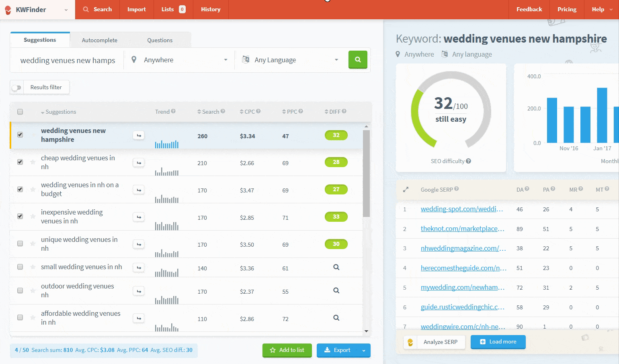Click arrow icon next to 'cheap wedding venues in nh'
This screenshot has height=364, width=619.
tap(139, 163)
